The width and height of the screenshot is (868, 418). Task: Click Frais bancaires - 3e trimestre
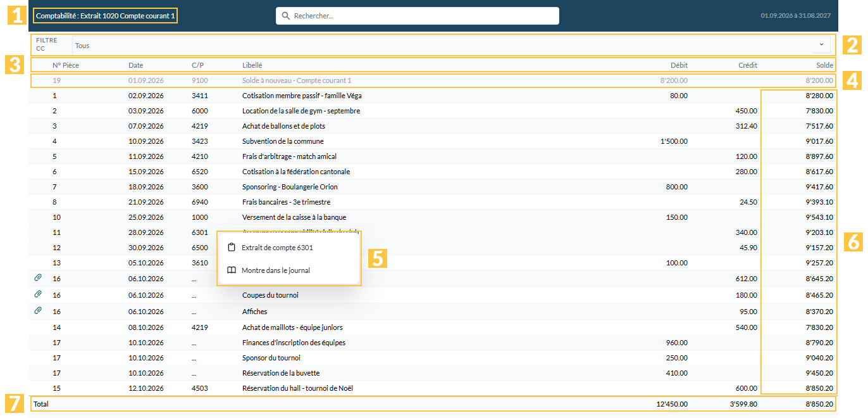286,202
